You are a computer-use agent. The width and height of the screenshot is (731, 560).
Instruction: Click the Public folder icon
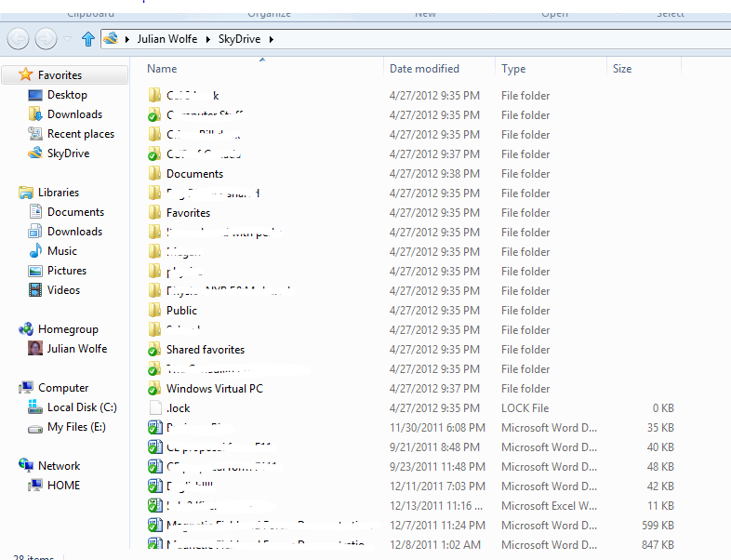(x=154, y=311)
